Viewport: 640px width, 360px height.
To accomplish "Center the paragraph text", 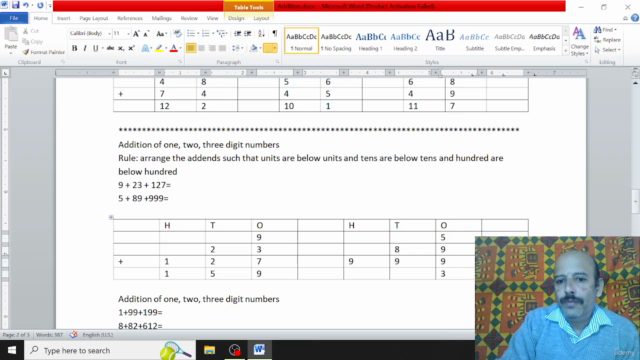I will (201, 48).
